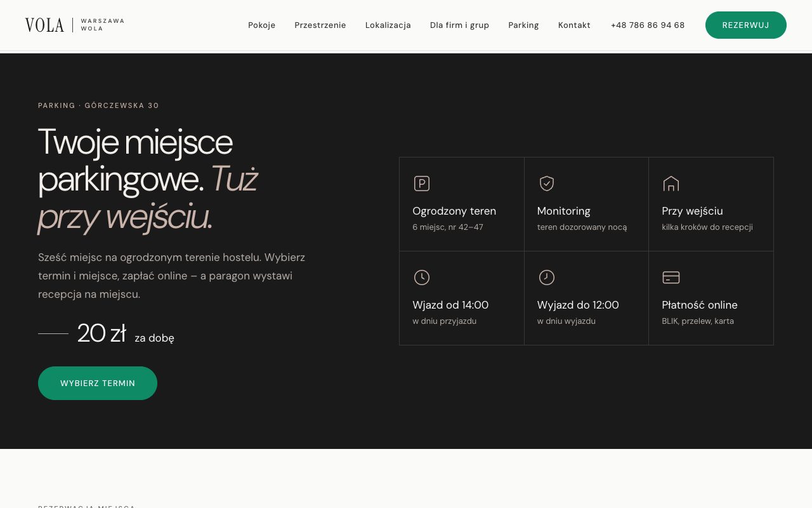Click the credit card icon above Płatność online
This screenshot has height=508, width=812.
[x=671, y=277]
